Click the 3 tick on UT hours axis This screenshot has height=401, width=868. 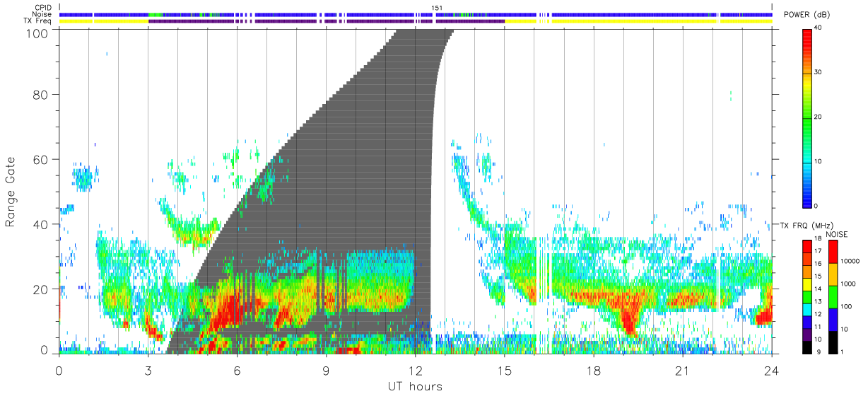(x=148, y=371)
